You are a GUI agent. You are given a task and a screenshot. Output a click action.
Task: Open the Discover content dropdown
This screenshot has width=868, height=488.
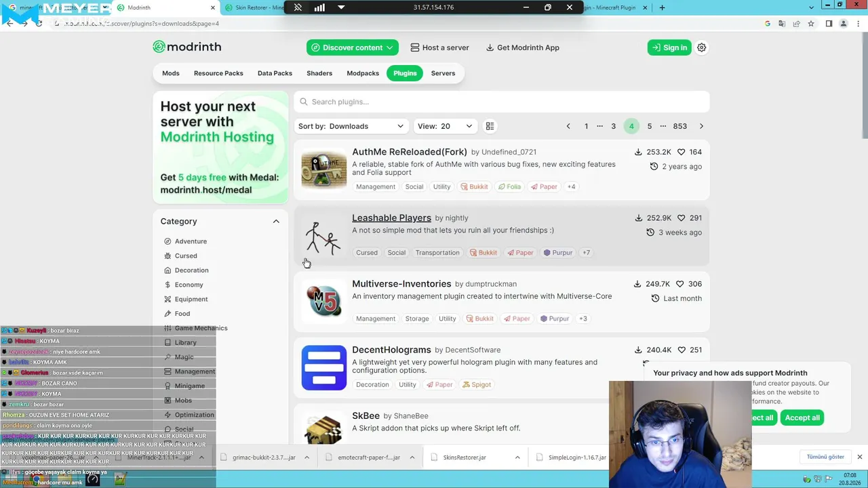352,47
